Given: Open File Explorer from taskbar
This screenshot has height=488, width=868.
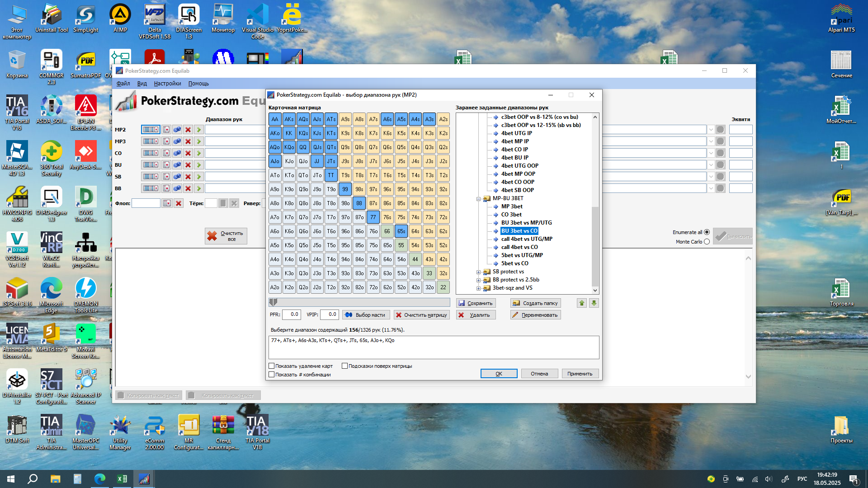Looking at the screenshot, I should pos(55,479).
